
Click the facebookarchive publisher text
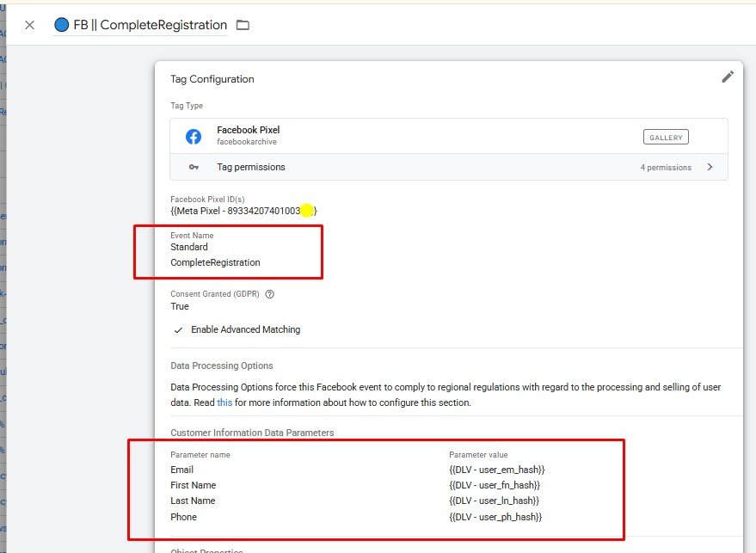pyautogui.click(x=247, y=142)
